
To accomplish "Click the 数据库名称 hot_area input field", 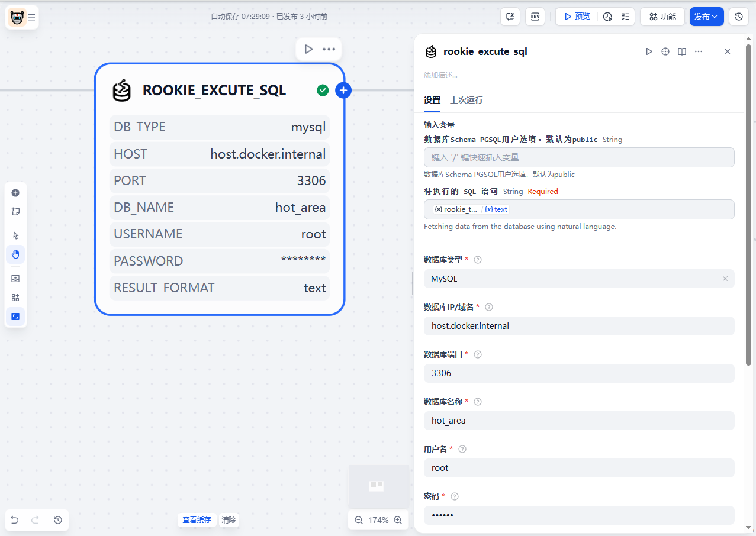I will (578, 421).
